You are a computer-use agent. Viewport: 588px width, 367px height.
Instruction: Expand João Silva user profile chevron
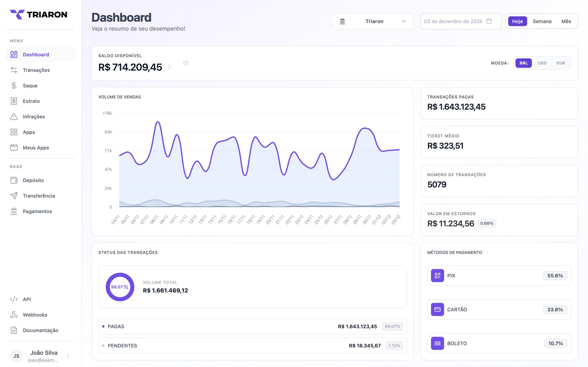coord(68,356)
